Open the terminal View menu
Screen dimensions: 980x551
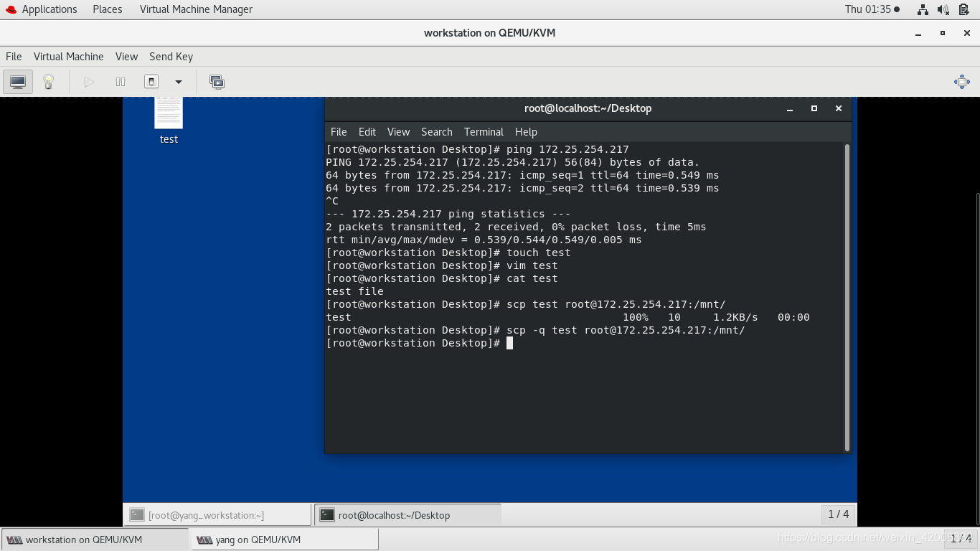tap(398, 132)
